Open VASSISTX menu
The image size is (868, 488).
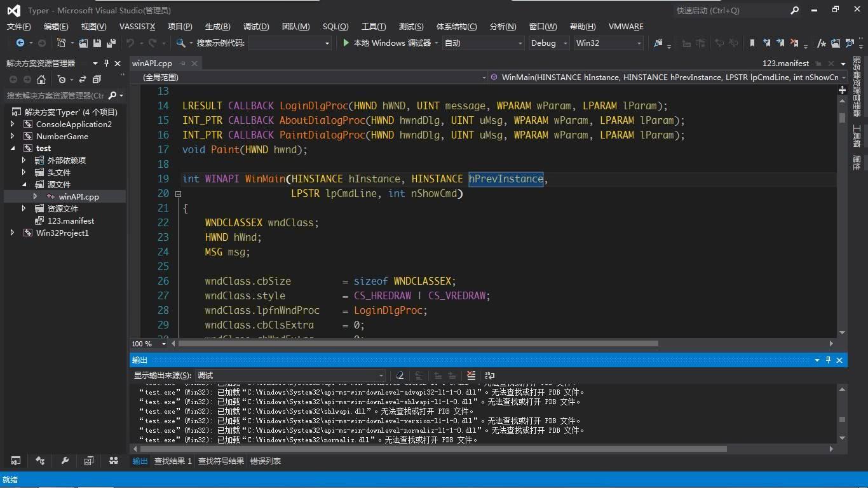click(137, 26)
